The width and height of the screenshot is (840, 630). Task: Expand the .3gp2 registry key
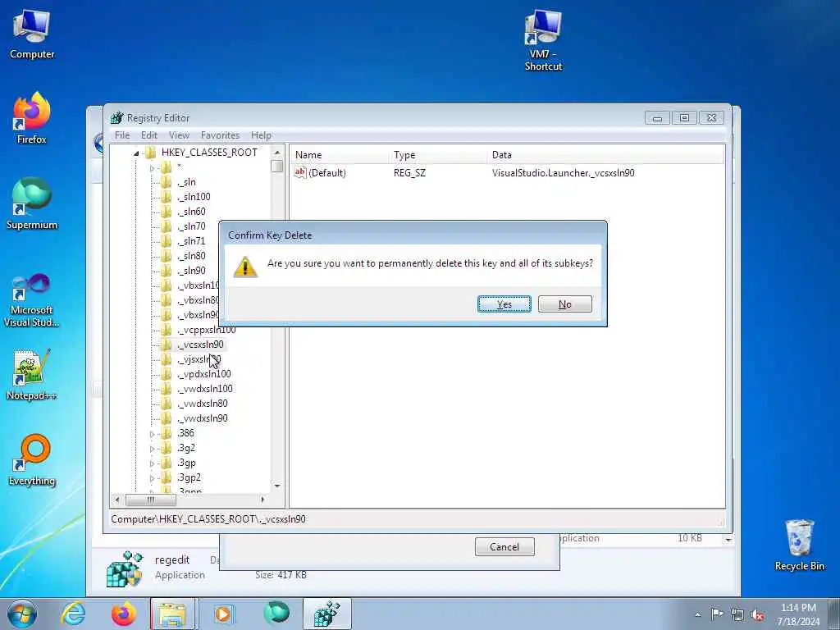(x=152, y=478)
